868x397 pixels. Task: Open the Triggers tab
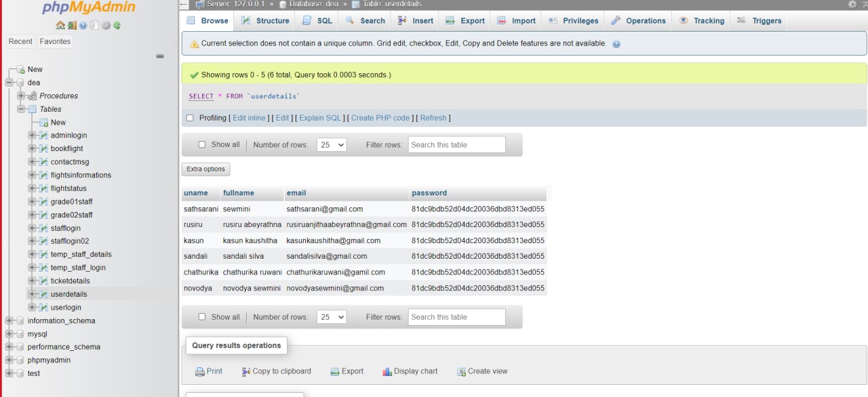tap(759, 21)
